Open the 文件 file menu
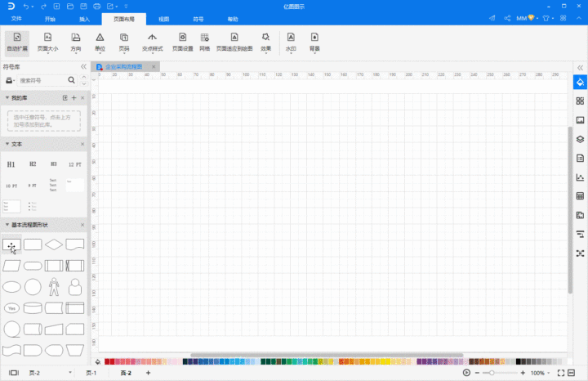Viewport: 588px width, 381px height. pos(16,19)
